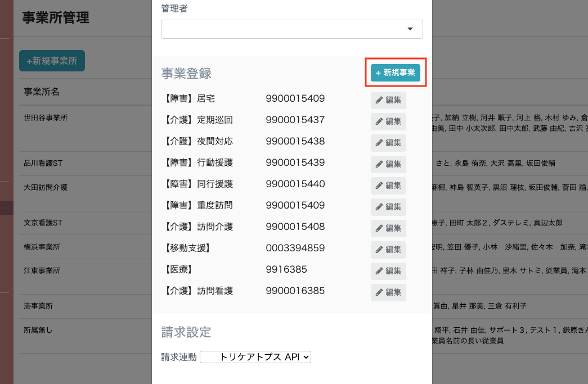
Task: Click the edit pencil for 【障害】居宅
Action: click(388, 100)
